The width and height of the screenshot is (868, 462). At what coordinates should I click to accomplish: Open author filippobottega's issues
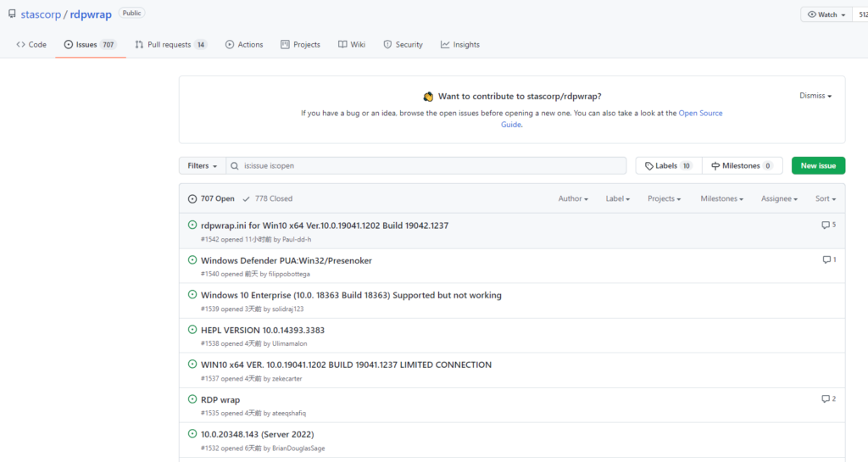pos(289,275)
